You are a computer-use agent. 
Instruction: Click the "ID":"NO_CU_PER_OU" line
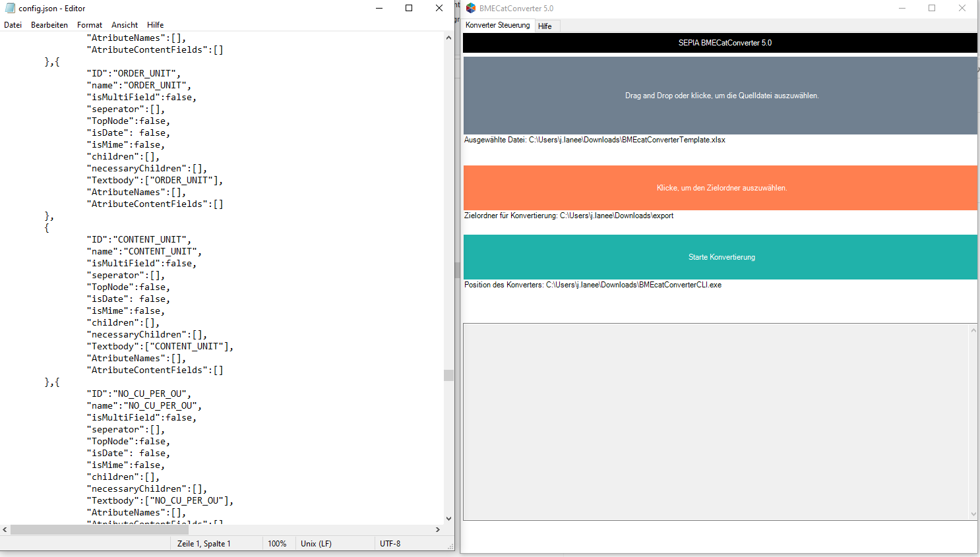pos(138,394)
